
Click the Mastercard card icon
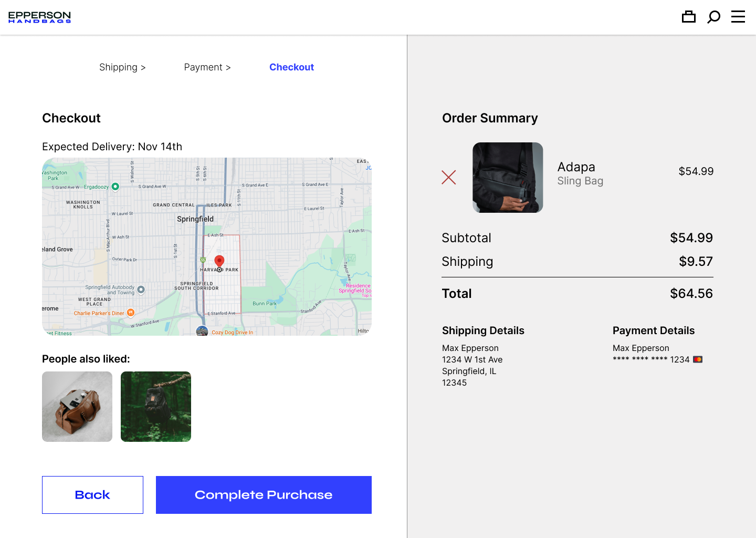click(x=698, y=359)
